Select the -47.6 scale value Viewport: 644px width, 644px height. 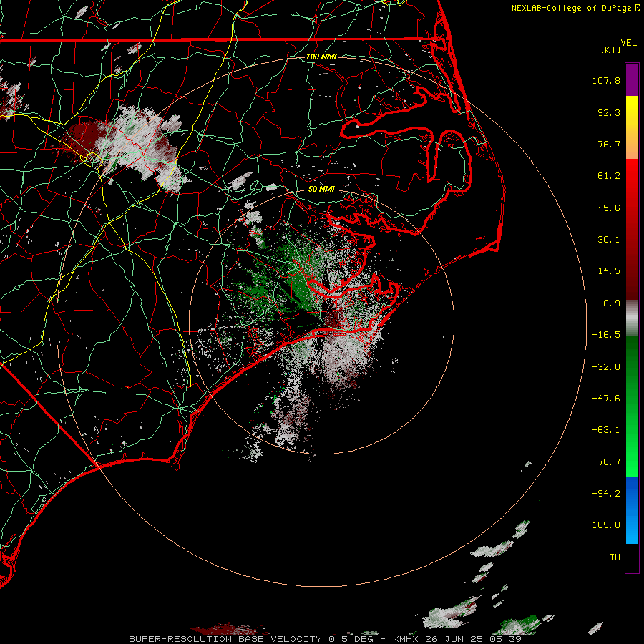coord(606,399)
